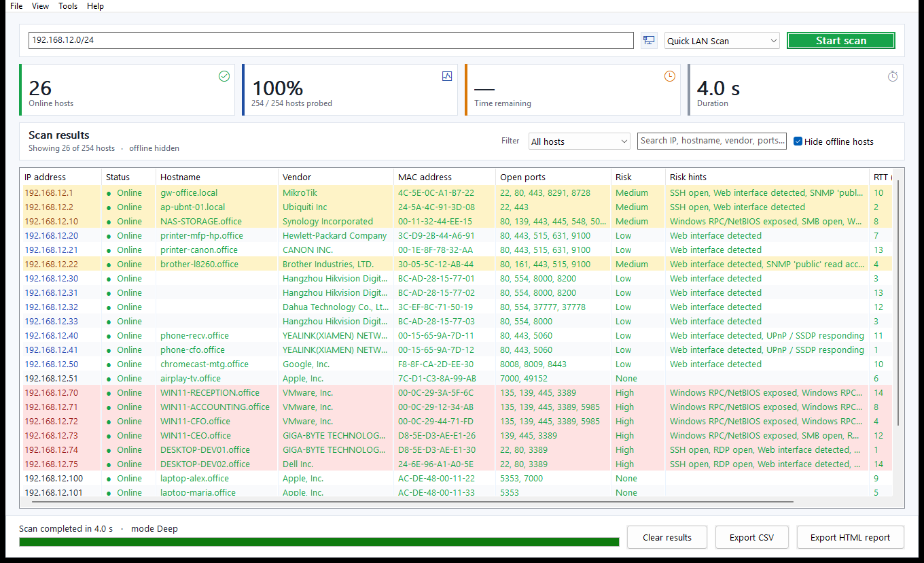924x563 pixels.
Task: Sort by the Risk column header
Action: [x=638, y=177]
